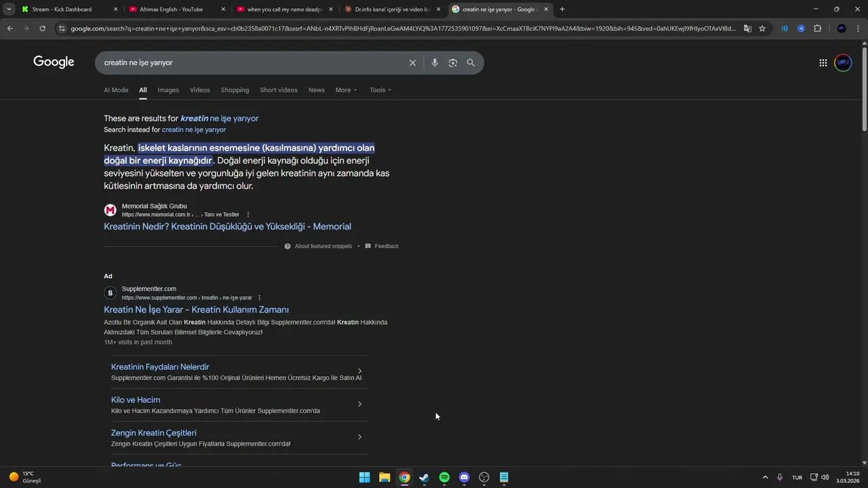This screenshot has width=868, height=488.
Task: Open the Notepad app on the taskbar
Action: [504, 477]
